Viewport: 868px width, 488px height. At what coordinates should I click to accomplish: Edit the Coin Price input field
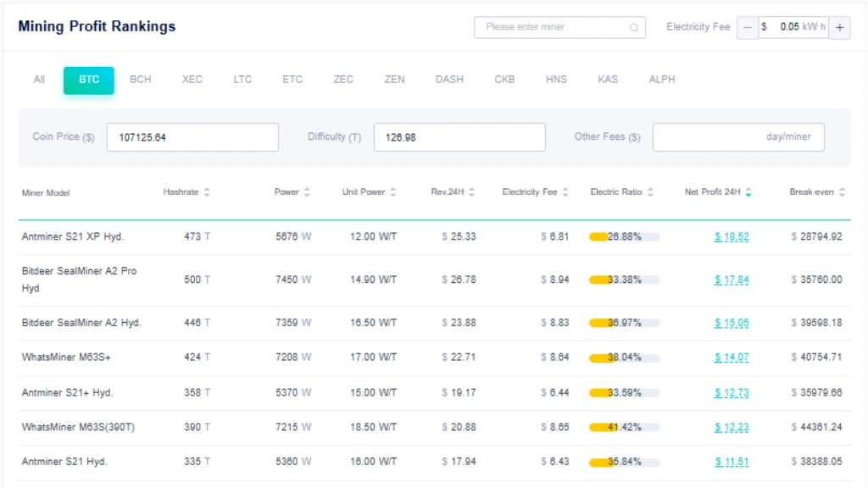(192, 137)
